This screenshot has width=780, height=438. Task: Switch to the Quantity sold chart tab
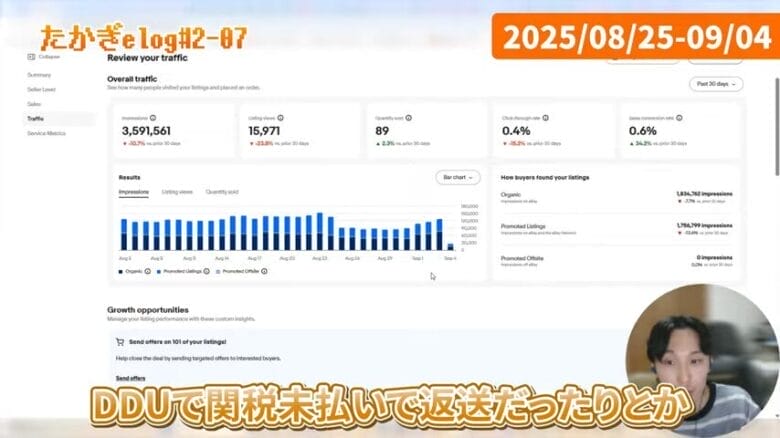(222, 191)
